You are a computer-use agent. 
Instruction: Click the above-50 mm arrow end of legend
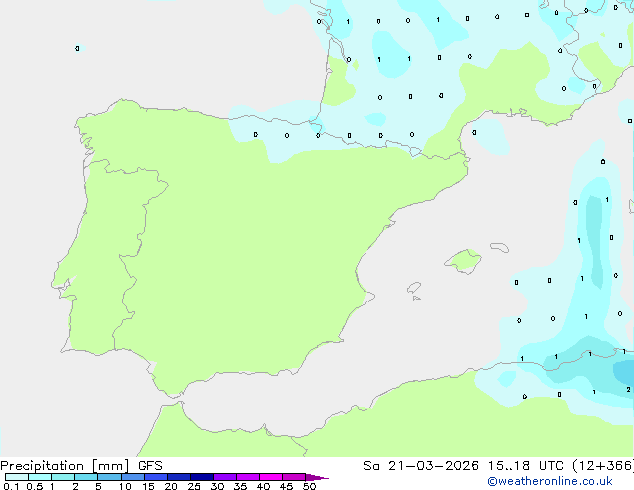click(x=317, y=477)
